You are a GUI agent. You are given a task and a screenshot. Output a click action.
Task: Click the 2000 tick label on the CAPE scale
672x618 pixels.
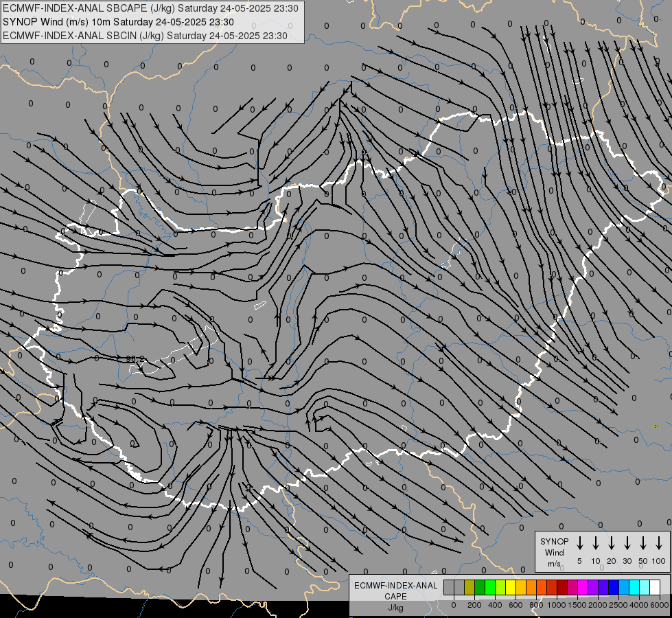click(x=598, y=605)
